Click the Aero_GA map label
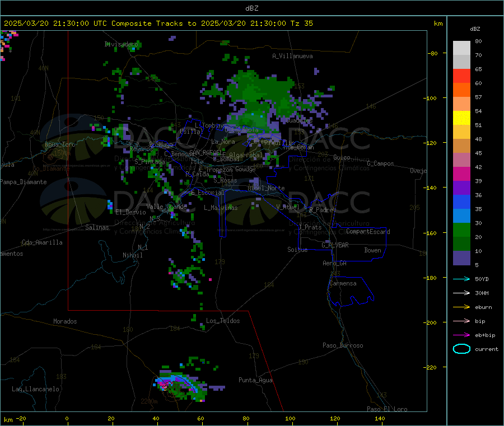This screenshot has width=504, height=426. [x=334, y=263]
